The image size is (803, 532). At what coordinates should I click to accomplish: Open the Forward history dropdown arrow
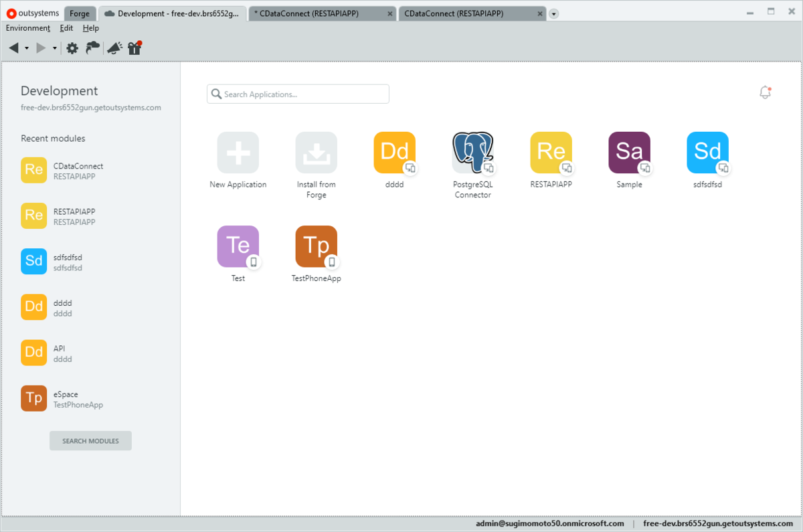coord(54,48)
